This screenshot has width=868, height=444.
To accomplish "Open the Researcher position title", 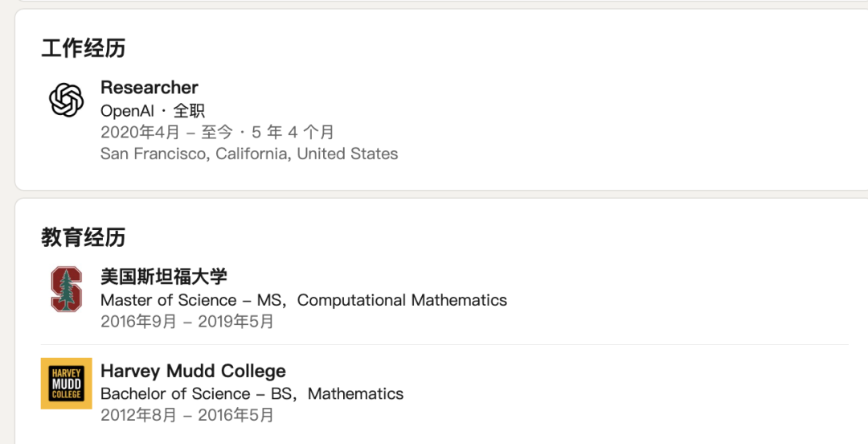I will pos(149,88).
